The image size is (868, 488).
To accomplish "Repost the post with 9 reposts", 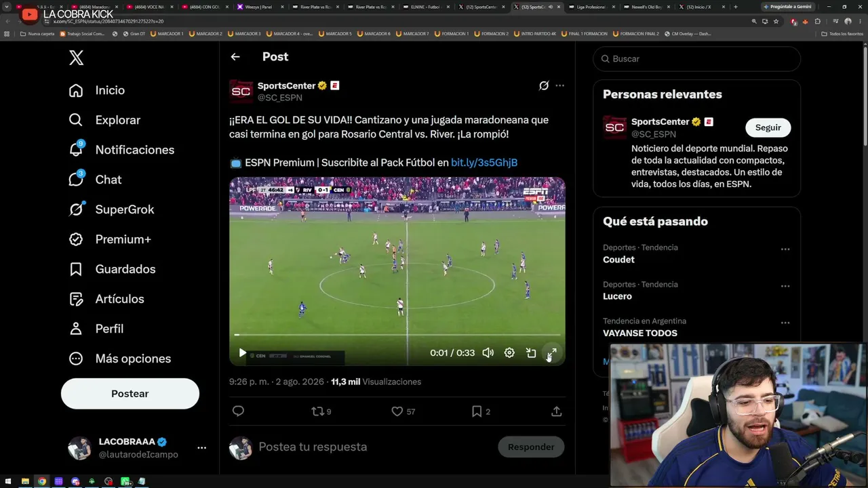I will click(321, 411).
